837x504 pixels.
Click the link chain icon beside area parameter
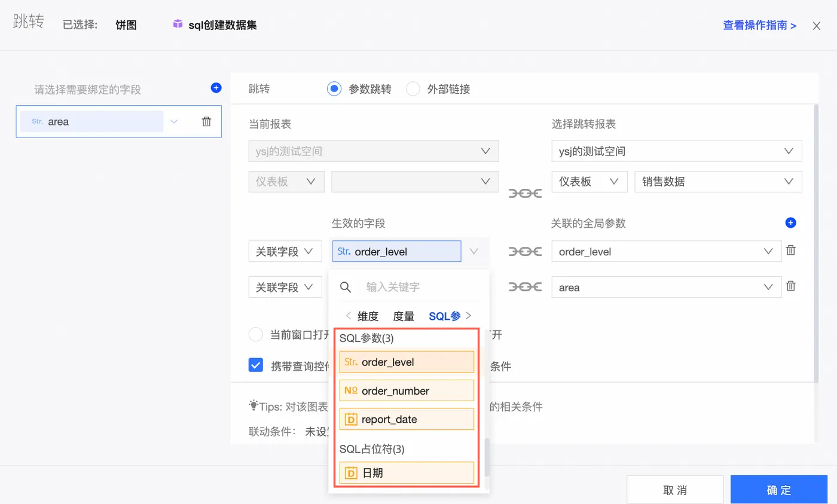point(525,287)
